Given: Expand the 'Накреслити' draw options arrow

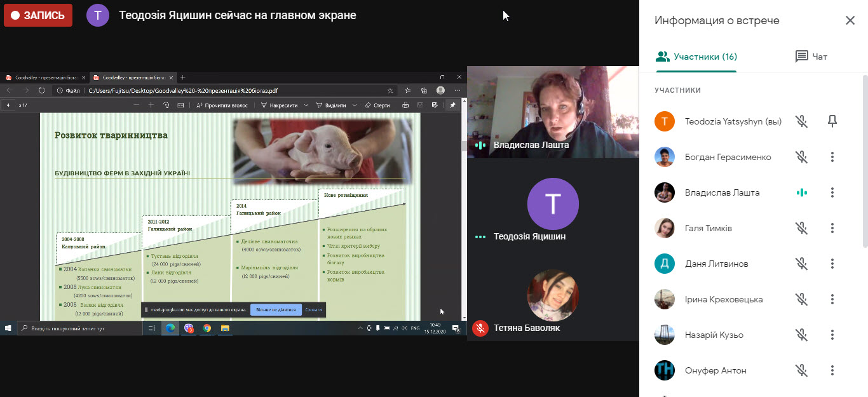Looking at the screenshot, I should (x=306, y=105).
